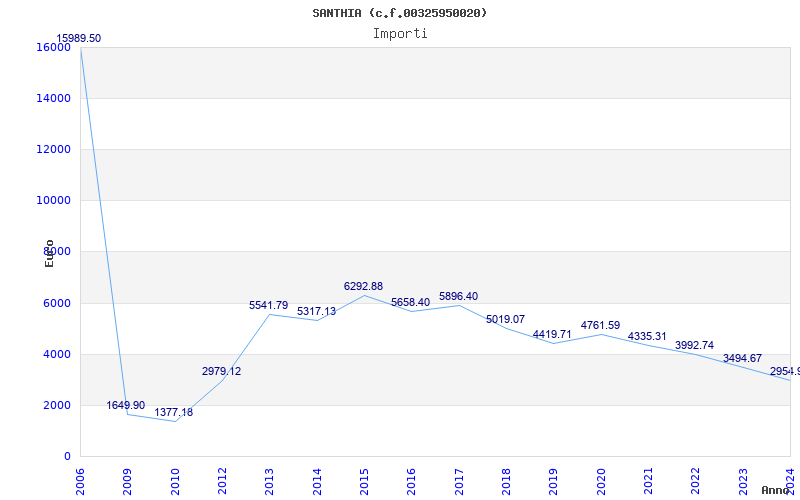Select the 1649.90 data label
800x500 pixels.
click(x=126, y=405)
